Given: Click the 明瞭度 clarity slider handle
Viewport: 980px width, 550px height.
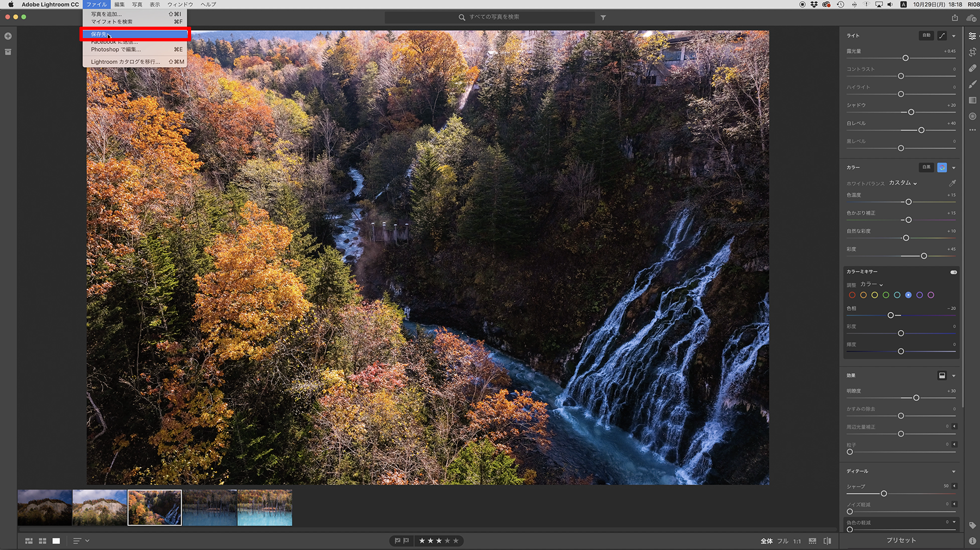Looking at the screenshot, I should coord(916,398).
